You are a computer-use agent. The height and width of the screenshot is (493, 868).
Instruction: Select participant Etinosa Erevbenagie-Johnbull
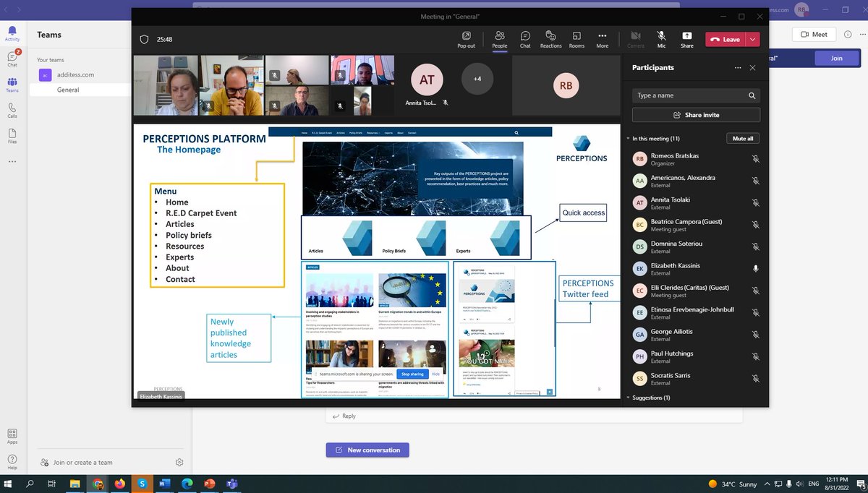pos(696,313)
